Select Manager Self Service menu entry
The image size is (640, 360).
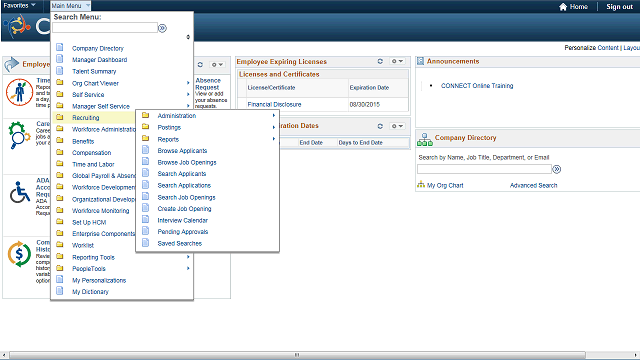101,106
